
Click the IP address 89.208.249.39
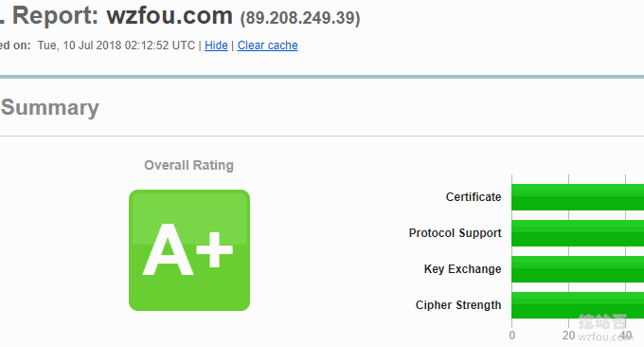pos(300,18)
